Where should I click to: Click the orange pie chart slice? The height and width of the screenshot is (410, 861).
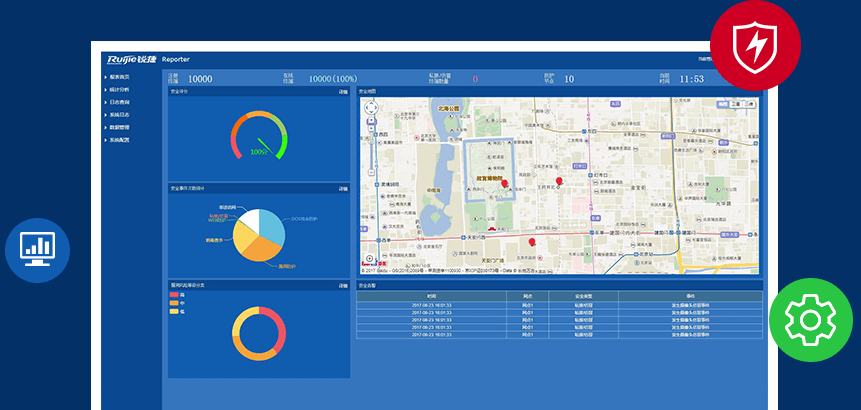[264, 251]
